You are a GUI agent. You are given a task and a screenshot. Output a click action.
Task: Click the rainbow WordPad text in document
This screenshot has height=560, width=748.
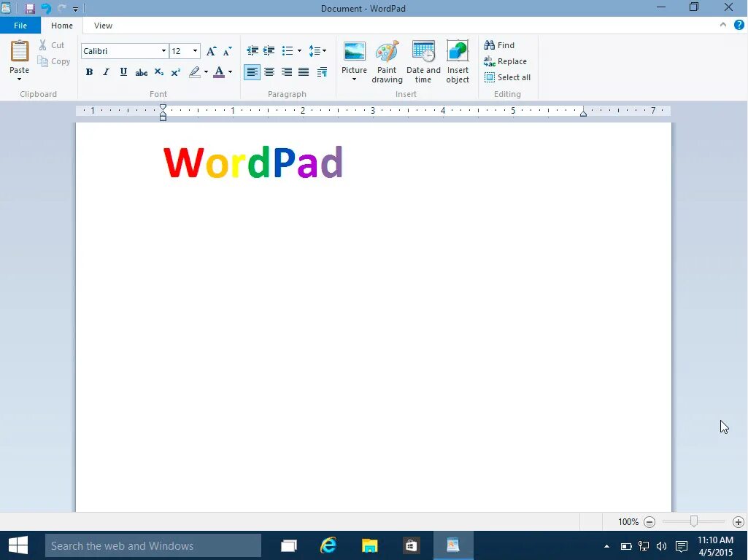(x=252, y=163)
